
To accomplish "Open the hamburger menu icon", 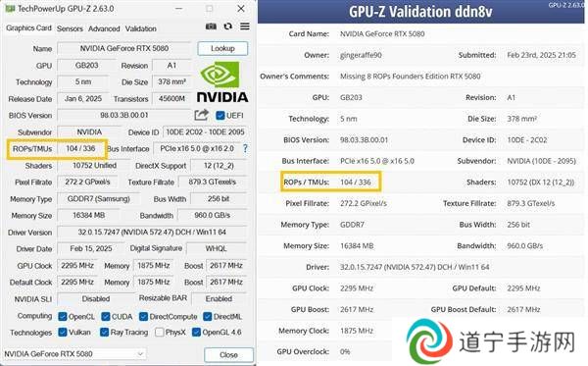I will click(245, 26).
